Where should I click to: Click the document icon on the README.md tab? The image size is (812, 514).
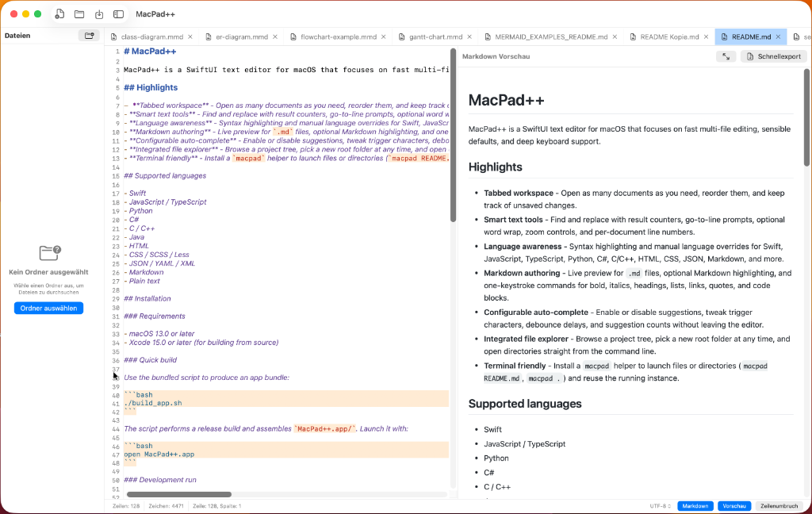724,36
